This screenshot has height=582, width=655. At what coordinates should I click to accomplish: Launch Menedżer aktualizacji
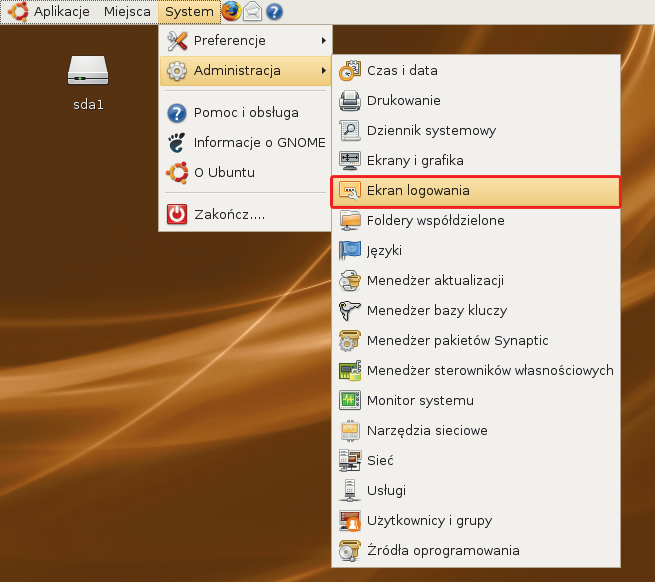435,281
